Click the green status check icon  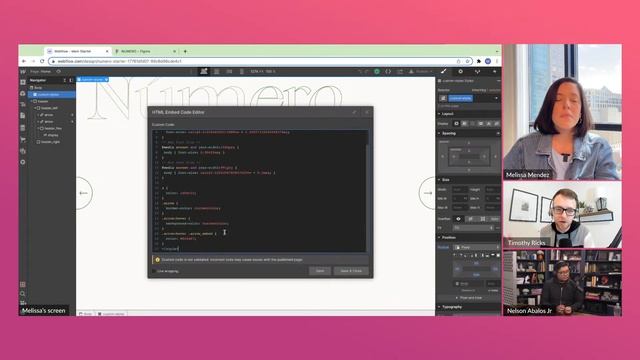pyautogui.click(x=377, y=71)
